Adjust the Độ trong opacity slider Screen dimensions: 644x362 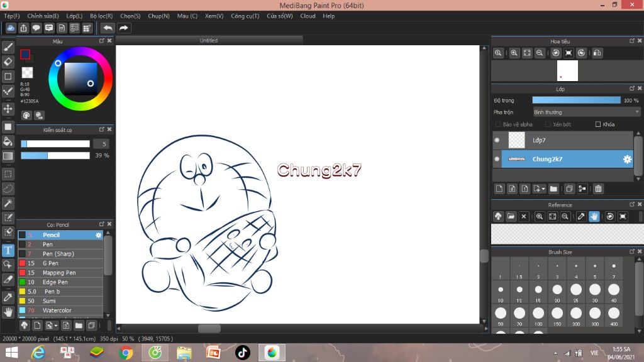pos(576,100)
